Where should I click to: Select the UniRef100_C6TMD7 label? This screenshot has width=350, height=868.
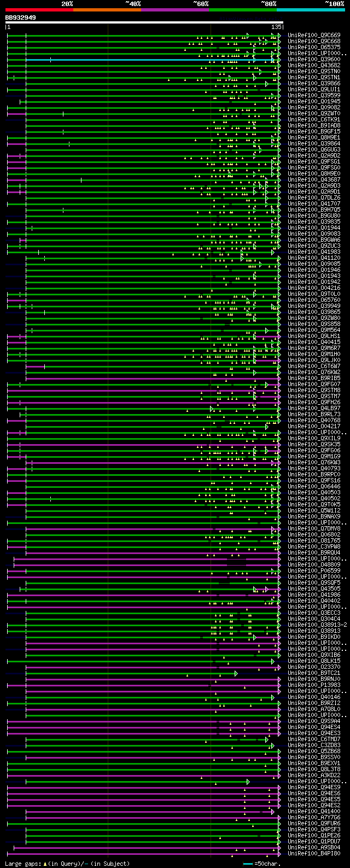[x=314, y=739]
